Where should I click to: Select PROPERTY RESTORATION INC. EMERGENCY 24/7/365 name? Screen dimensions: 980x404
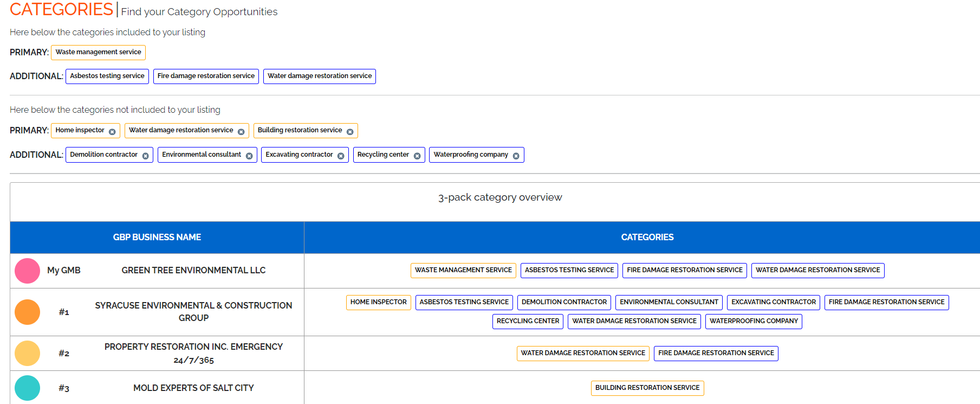coord(193,353)
